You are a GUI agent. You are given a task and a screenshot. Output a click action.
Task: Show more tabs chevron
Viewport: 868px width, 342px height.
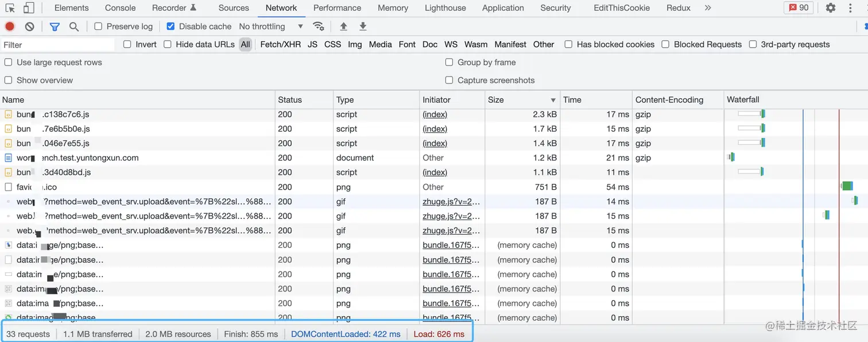pyautogui.click(x=708, y=8)
